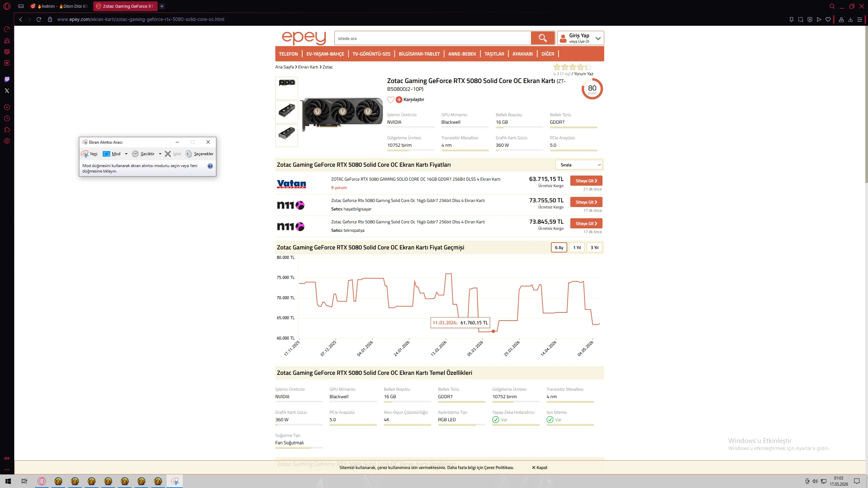Open Extensions cube icon in sidebar
Viewport: 868px width, 488px height.
point(7,130)
